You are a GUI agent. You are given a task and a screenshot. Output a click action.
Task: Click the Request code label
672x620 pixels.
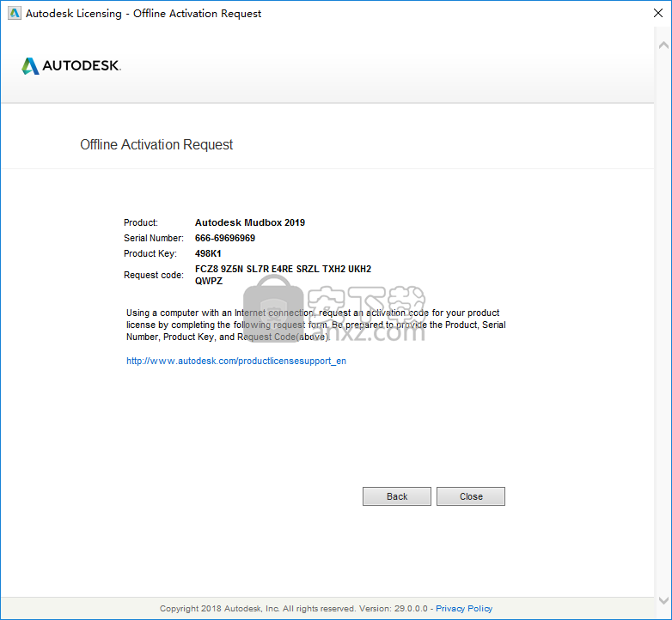[x=154, y=275]
